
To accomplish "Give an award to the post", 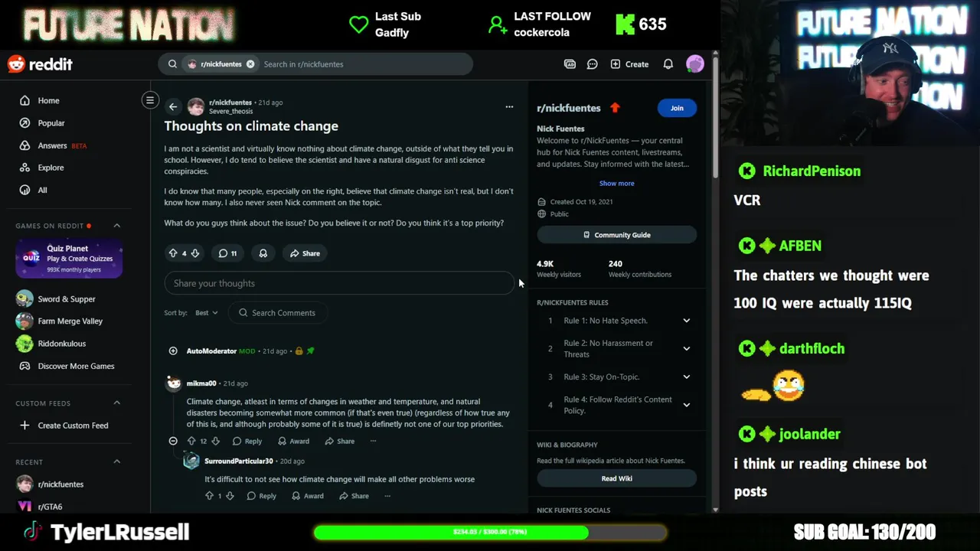I will 263,253.
